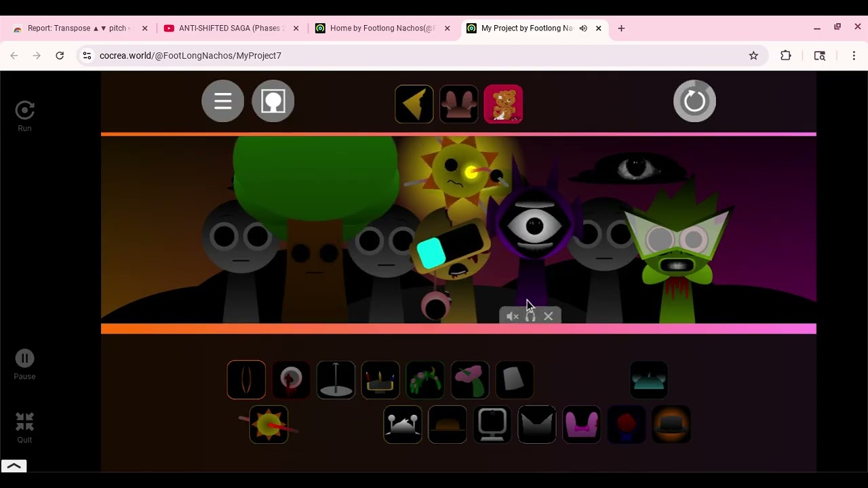The image size is (868, 488).
Task: Quit fullscreen project view
Action: tap(24, 428)
